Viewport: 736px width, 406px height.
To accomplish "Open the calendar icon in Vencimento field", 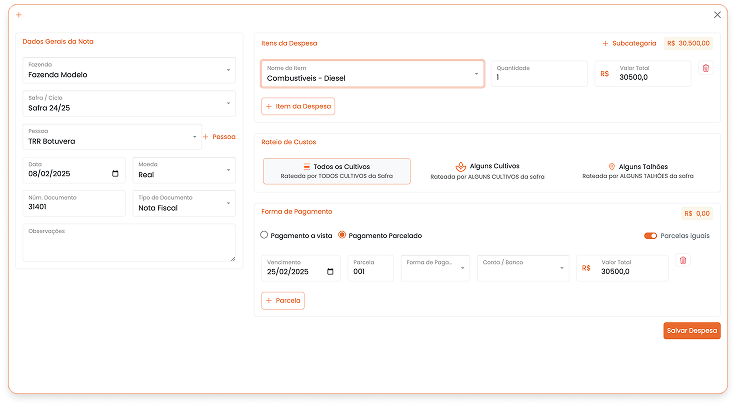I will pos(334,272).
